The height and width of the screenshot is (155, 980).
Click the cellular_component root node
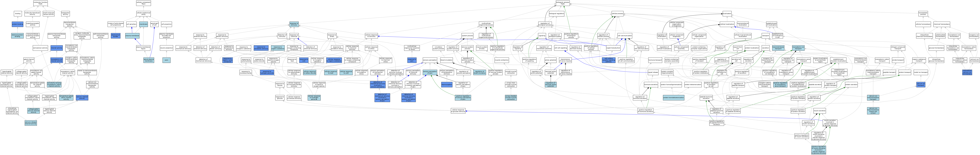coord(143,3)
